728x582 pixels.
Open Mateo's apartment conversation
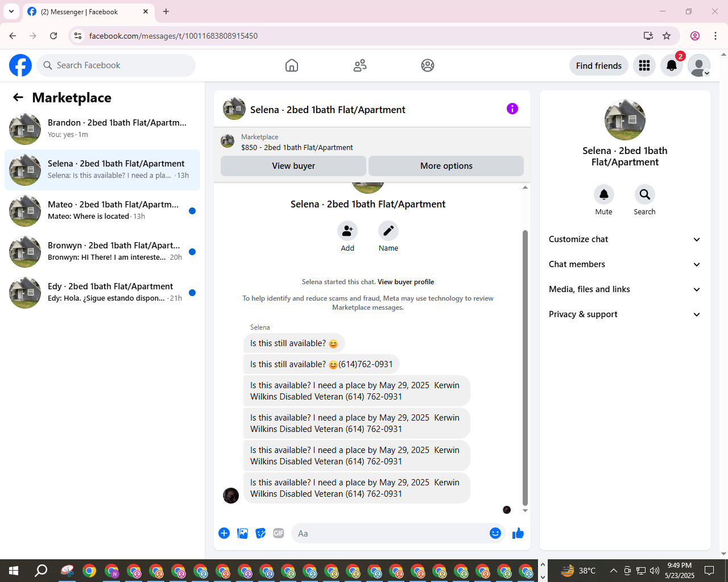point(102,211)
